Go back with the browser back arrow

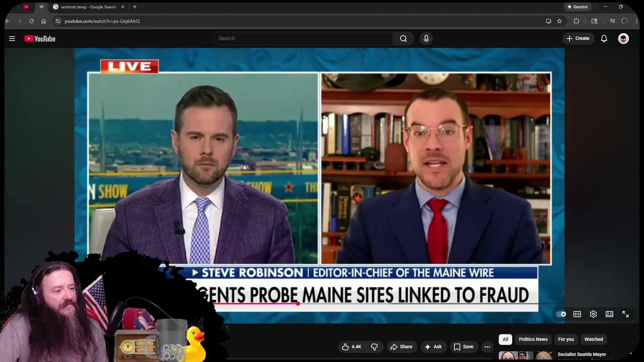click(x=7, y=21)
